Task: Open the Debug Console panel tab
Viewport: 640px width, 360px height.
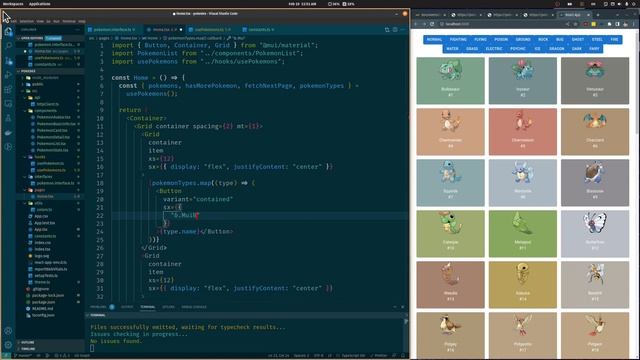Action: point(194,307)
